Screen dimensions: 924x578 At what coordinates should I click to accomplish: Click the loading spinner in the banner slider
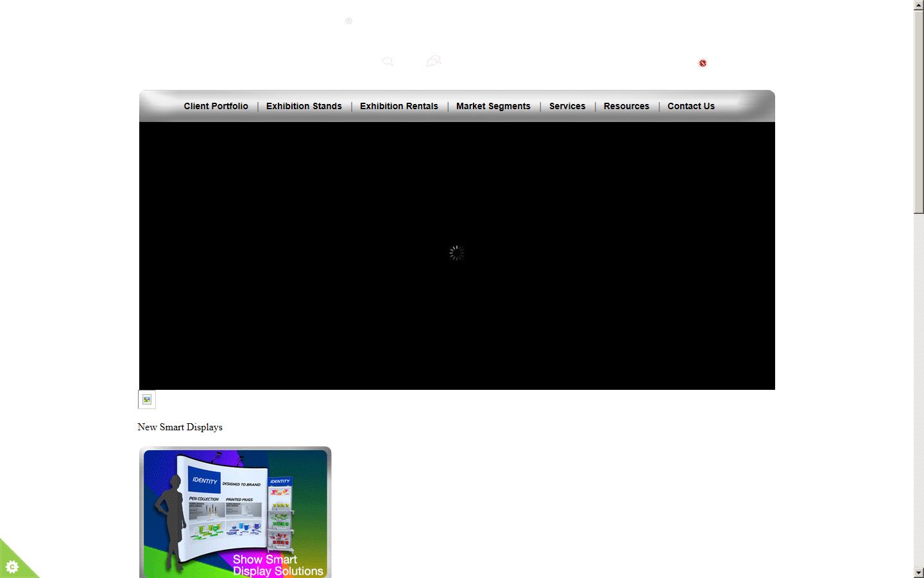[x=456, y=253]
